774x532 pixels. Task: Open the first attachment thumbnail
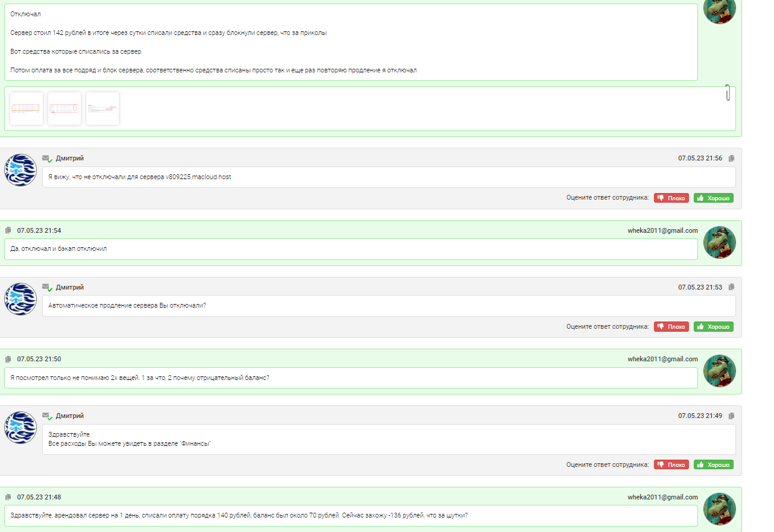pyautogui.click(x=27, y=109)
